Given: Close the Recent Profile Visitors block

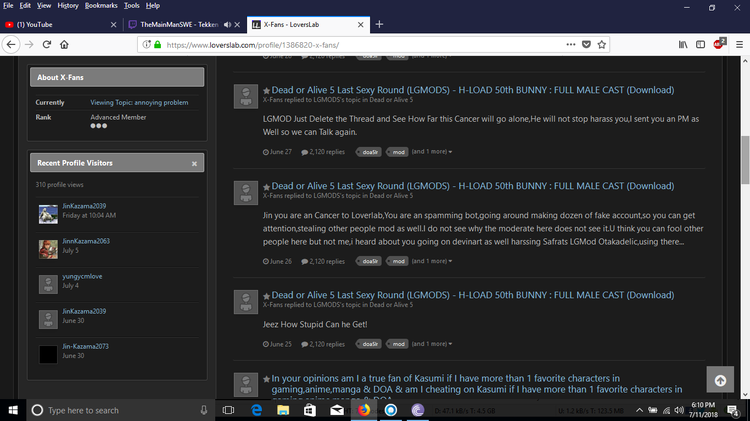Looking at the screenshot, I should click(x=194, y=164).
